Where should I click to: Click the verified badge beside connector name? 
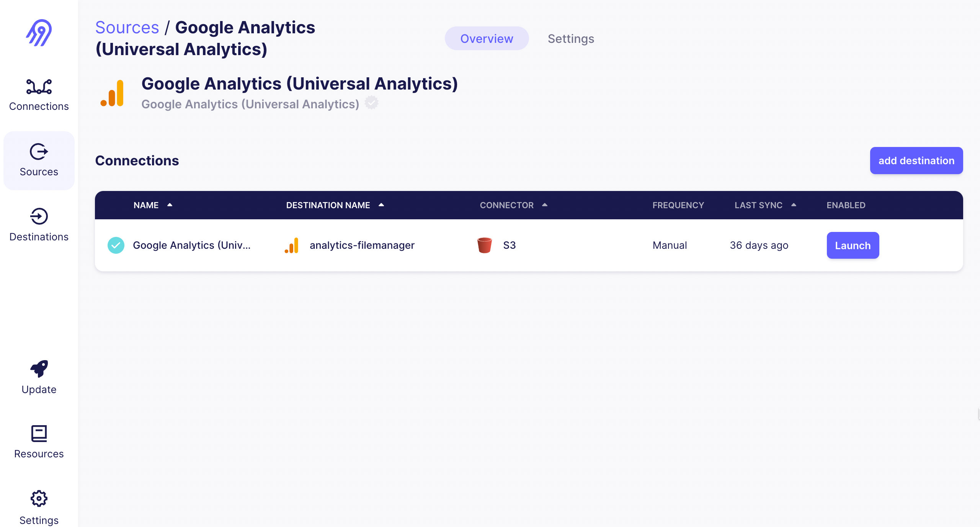click(371, 103)
